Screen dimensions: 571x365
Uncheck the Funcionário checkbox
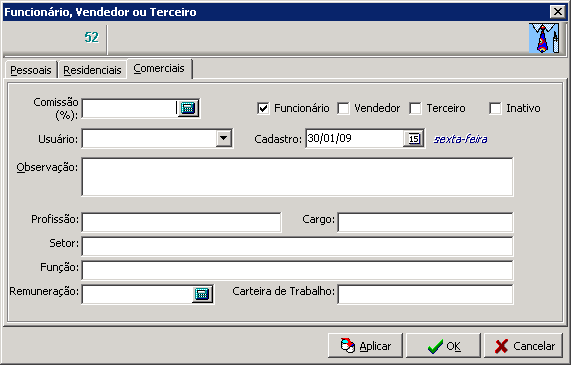263,108
